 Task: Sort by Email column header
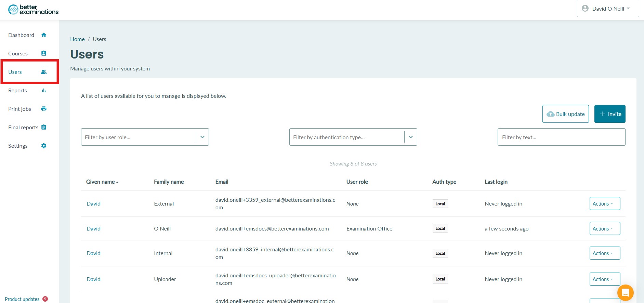pyautogui.click(x=222, y=182)
